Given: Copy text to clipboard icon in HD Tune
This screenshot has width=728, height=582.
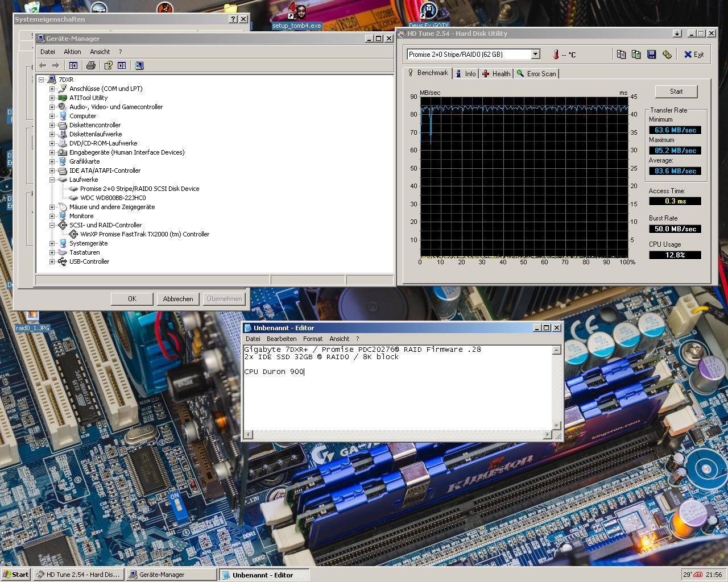Looking at the screenshot, I should pyautogui.click(x=621, y=54).
